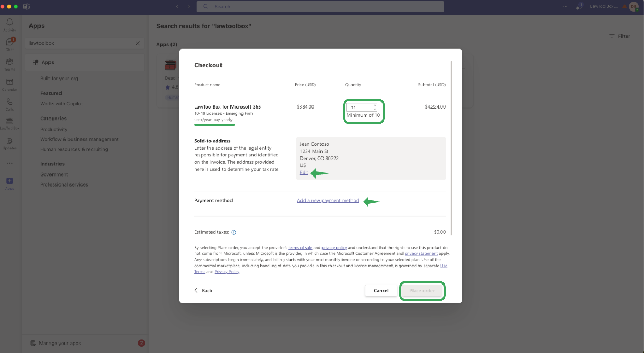Click the Place order button
Viewport: 644px width, 353px height.
422,290
